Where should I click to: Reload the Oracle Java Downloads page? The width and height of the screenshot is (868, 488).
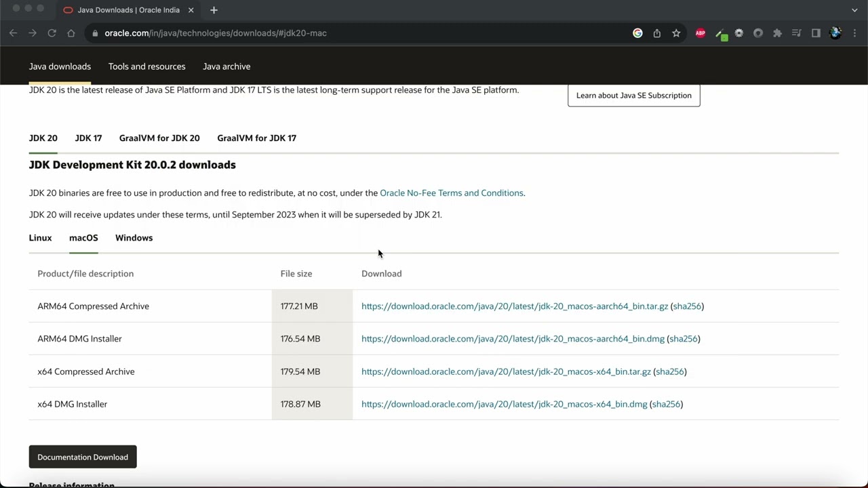(52, 33)
